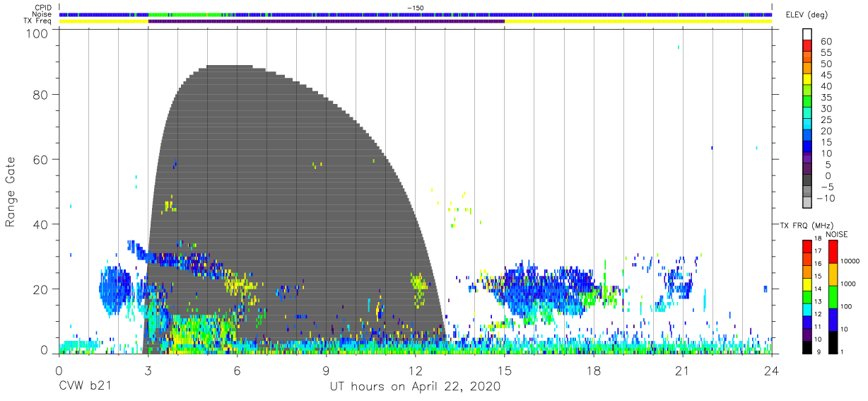Pick the red 55–60 swatch in ELEV colorbar

(x=807, y=47)
